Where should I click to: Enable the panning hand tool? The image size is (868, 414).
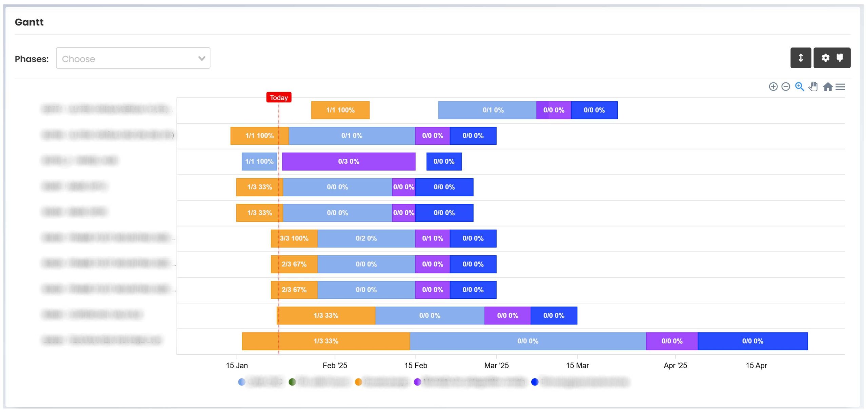pos(813,87)
